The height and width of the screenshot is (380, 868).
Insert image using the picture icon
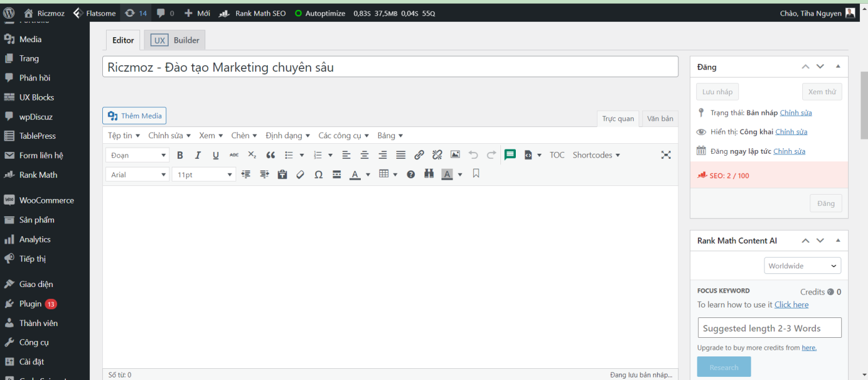[455, 155]
